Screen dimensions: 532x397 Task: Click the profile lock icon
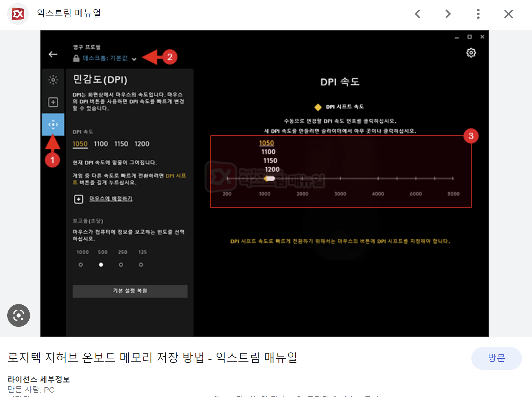click(x=76, y=58)
